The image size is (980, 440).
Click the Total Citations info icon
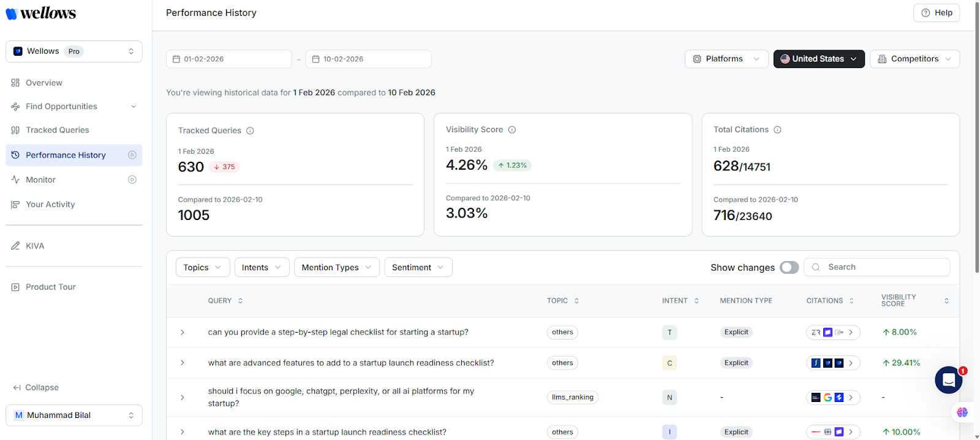tap(777, 130)
